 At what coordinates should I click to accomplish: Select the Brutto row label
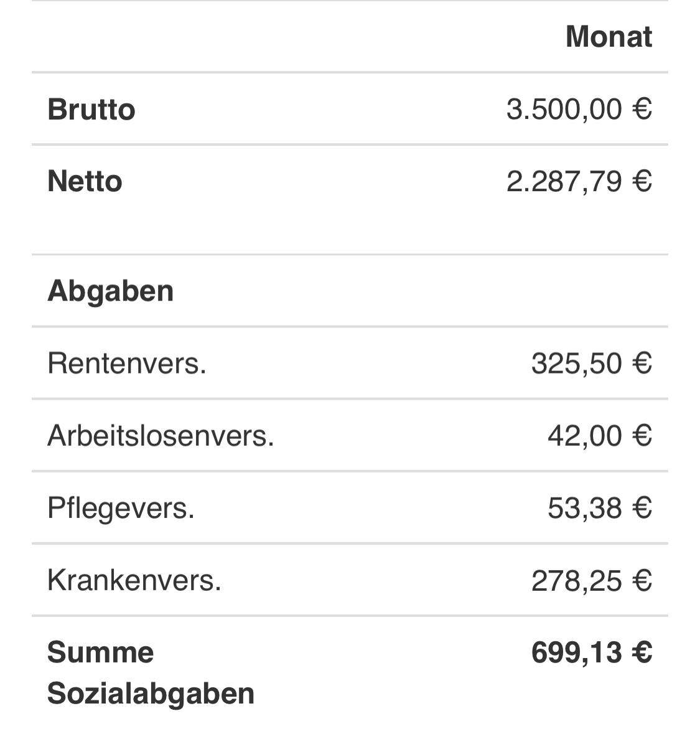point(91,110)
